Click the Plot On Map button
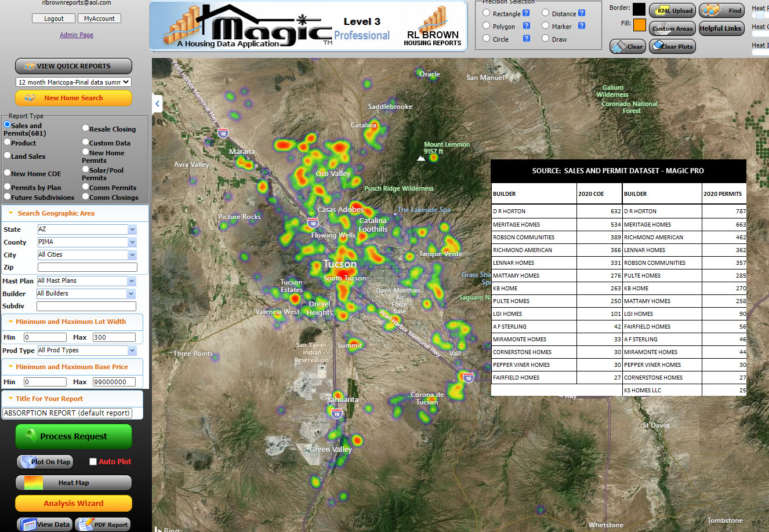 tap(45, 462)
